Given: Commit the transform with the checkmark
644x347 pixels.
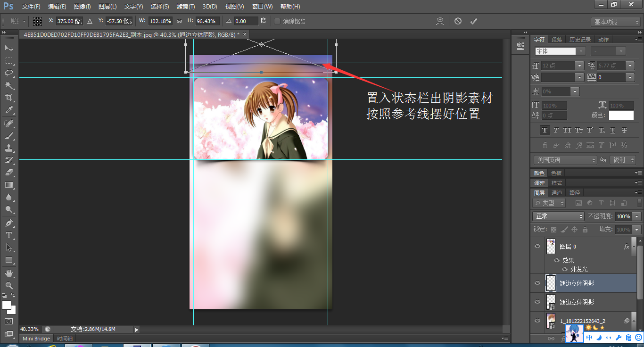Looking at the screenshot, I should (473, 21).
